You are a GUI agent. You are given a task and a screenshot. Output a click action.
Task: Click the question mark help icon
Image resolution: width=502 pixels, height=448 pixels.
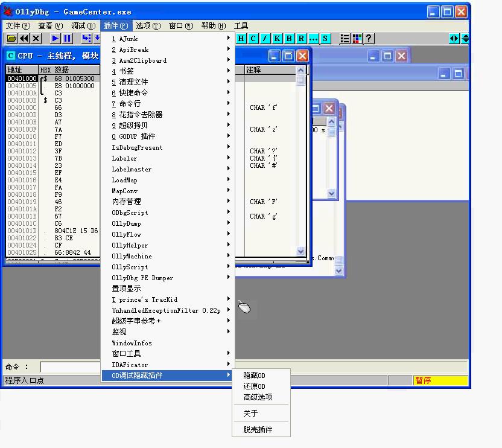[369, 39]
